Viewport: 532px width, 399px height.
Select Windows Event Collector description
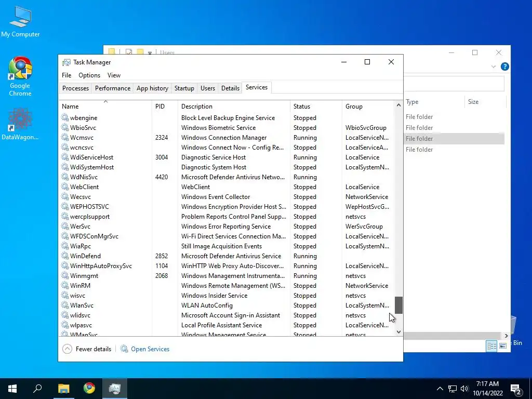coord(216,197)
